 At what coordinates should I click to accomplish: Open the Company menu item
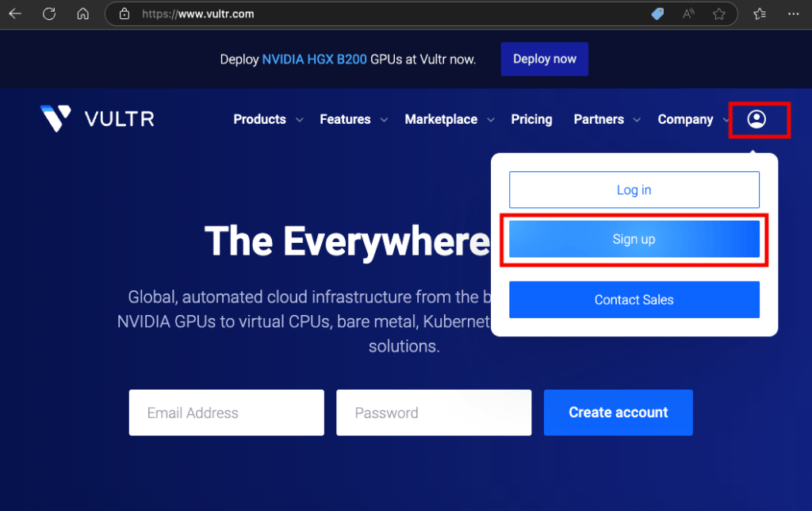click(x=685, y=120)
